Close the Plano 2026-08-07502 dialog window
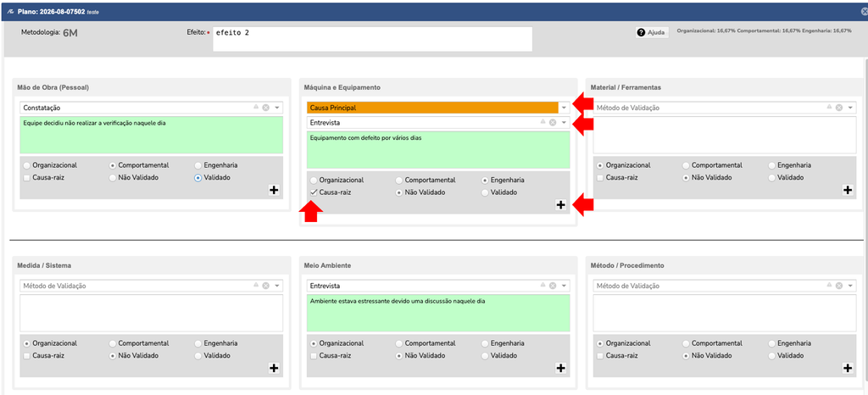 tap(863, 11)
